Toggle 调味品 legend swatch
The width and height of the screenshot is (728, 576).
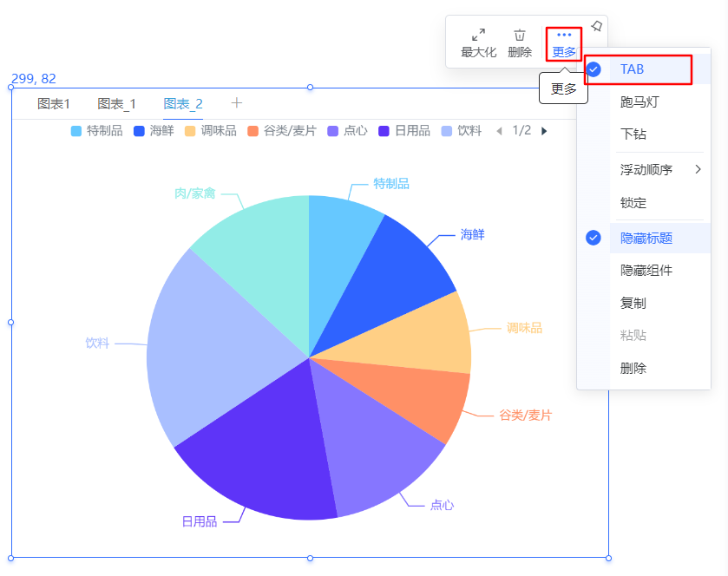(x=190, y=131)
